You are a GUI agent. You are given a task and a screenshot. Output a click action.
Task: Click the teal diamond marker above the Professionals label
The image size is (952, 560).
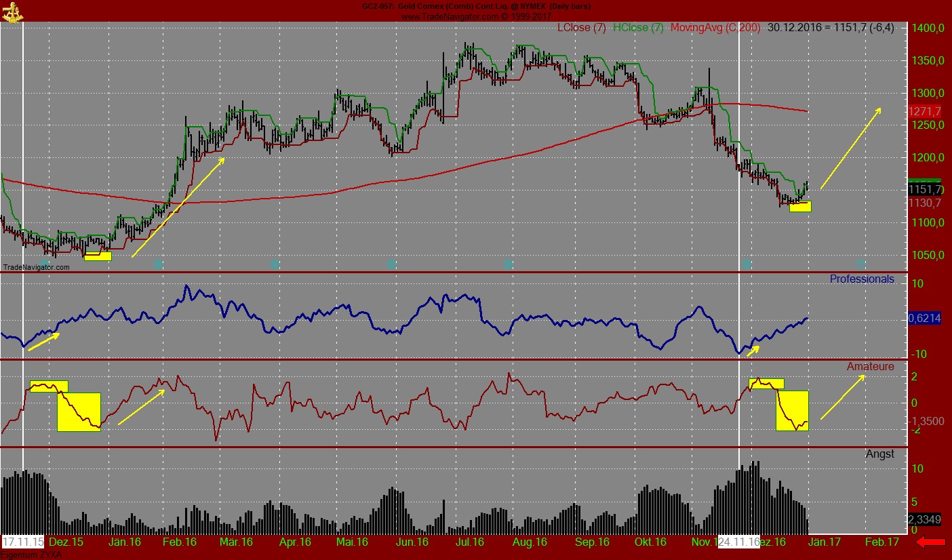pos(747,265)
